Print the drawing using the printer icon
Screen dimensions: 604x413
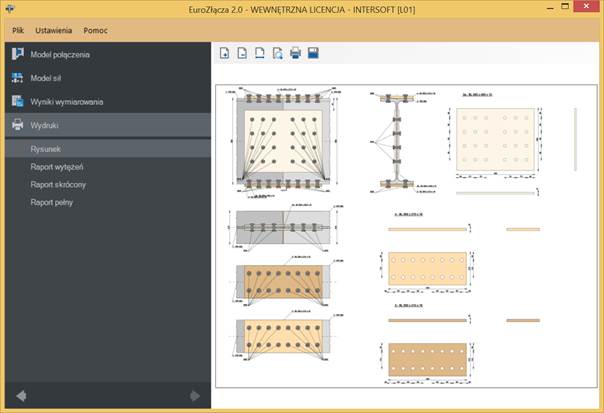coord(295,53)
